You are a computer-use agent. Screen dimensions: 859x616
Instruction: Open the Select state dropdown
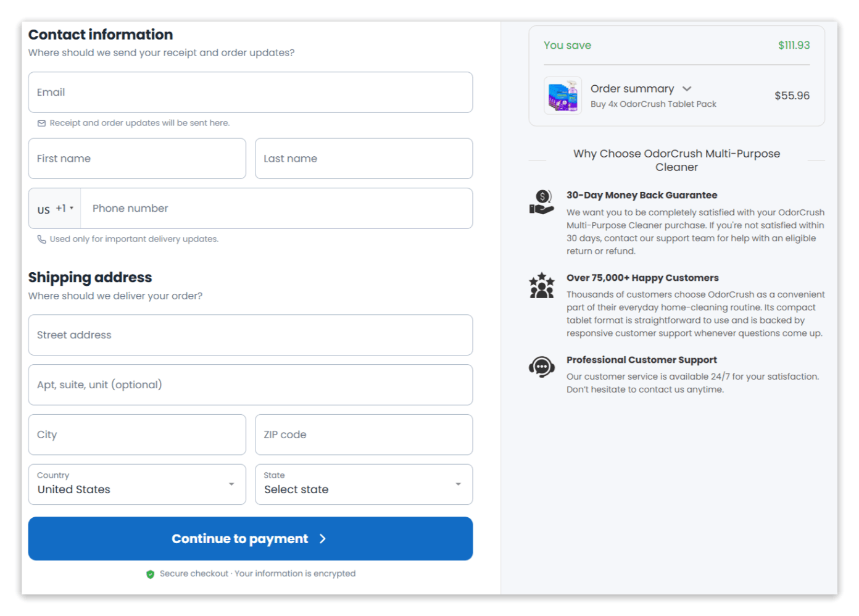pos(363,485)
